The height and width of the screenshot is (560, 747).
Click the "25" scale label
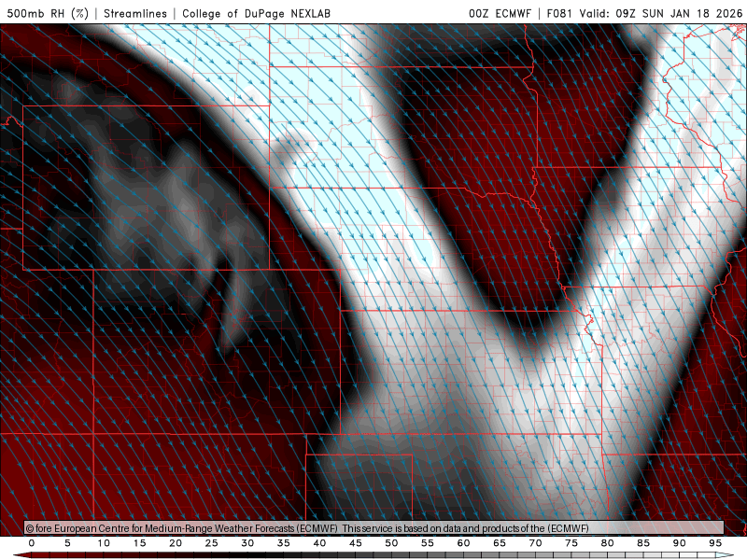click(x=212, y=543)
